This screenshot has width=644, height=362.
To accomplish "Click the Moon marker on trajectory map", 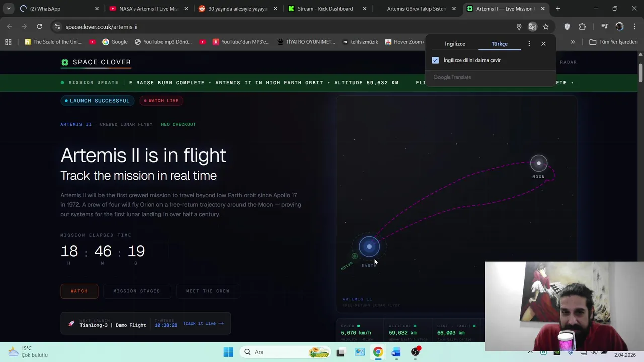I will coord(539,163).
